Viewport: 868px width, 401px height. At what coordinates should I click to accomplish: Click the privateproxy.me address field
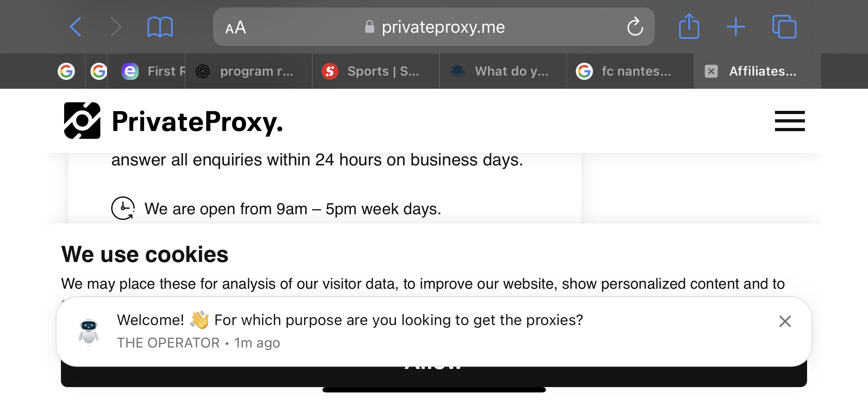coord(434,27)
